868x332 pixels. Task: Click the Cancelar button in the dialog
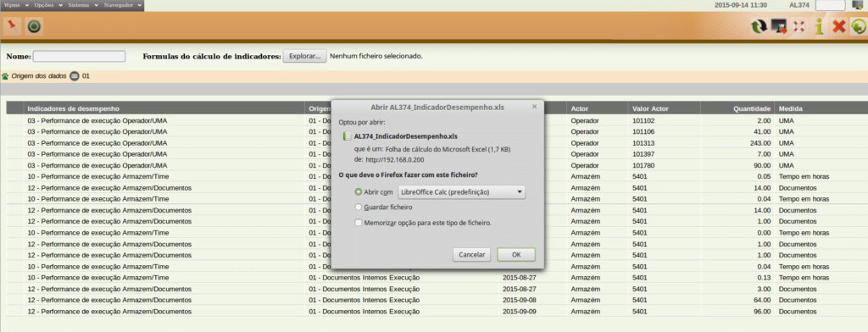[471, 255]
